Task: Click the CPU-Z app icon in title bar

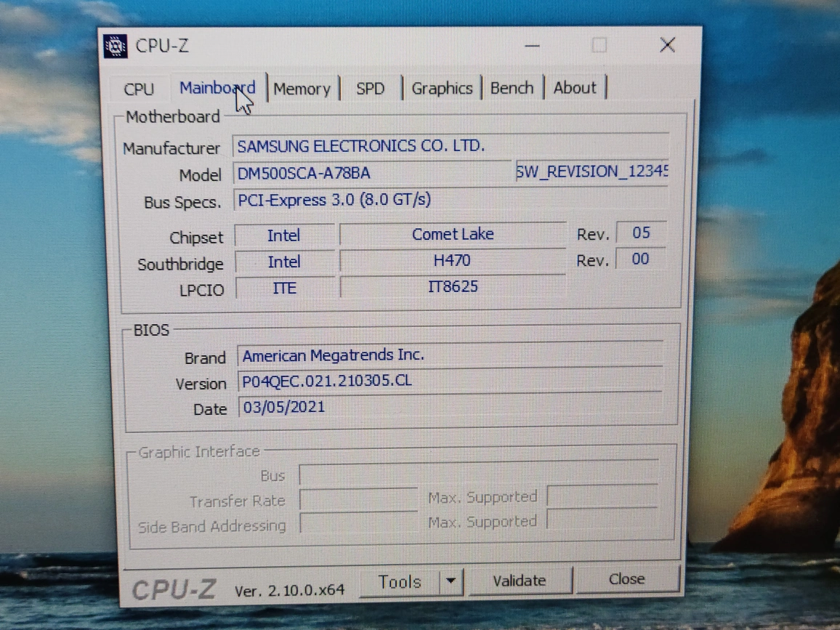Action: click(116, 45)
